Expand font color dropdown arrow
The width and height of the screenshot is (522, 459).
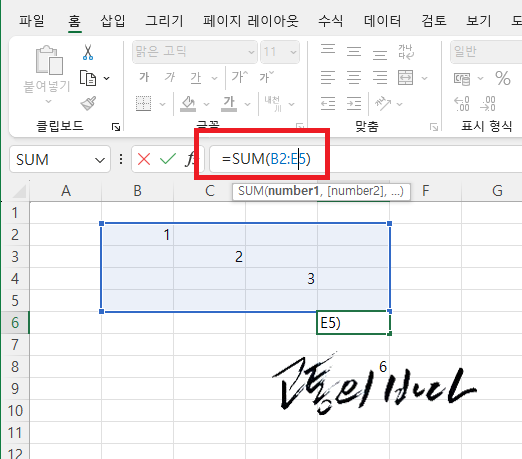(x=247, y=104)
